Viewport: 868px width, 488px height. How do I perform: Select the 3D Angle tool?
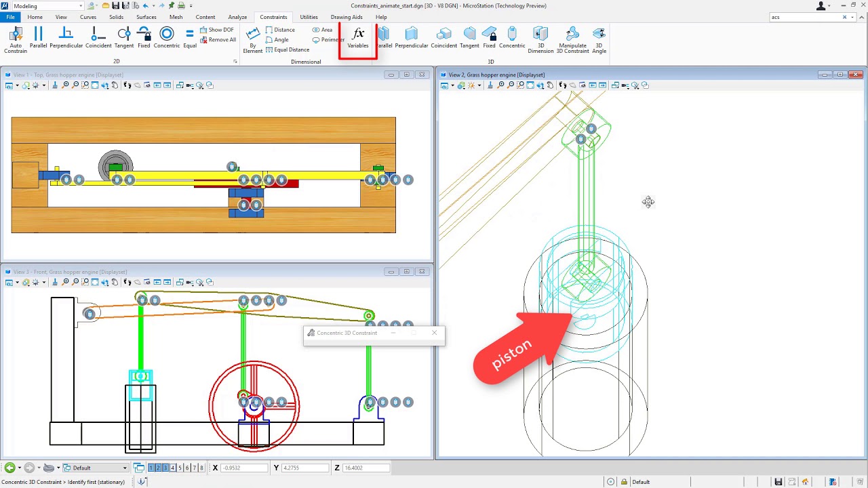599,40
